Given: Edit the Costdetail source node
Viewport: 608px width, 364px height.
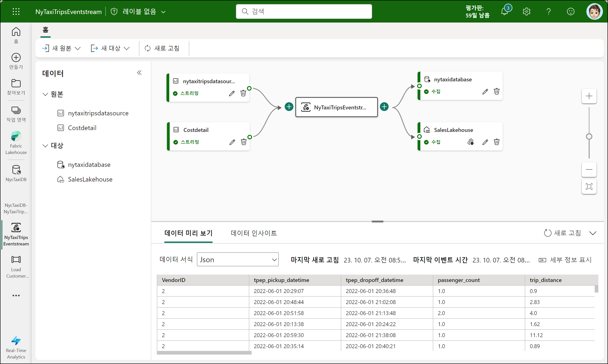Looking at the screenshot, I should click(232, 142).
